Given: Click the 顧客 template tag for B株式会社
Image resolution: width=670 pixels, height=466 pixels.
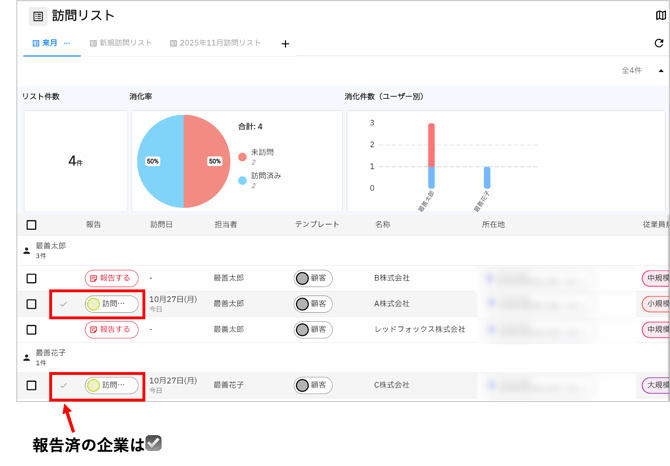Looking at the screenshot, I should [313, 278].
